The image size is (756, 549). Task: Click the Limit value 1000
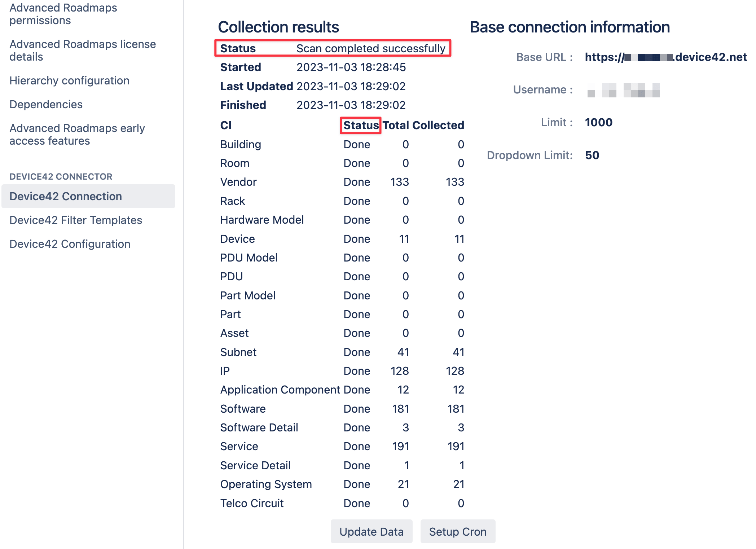click(598, 122)
